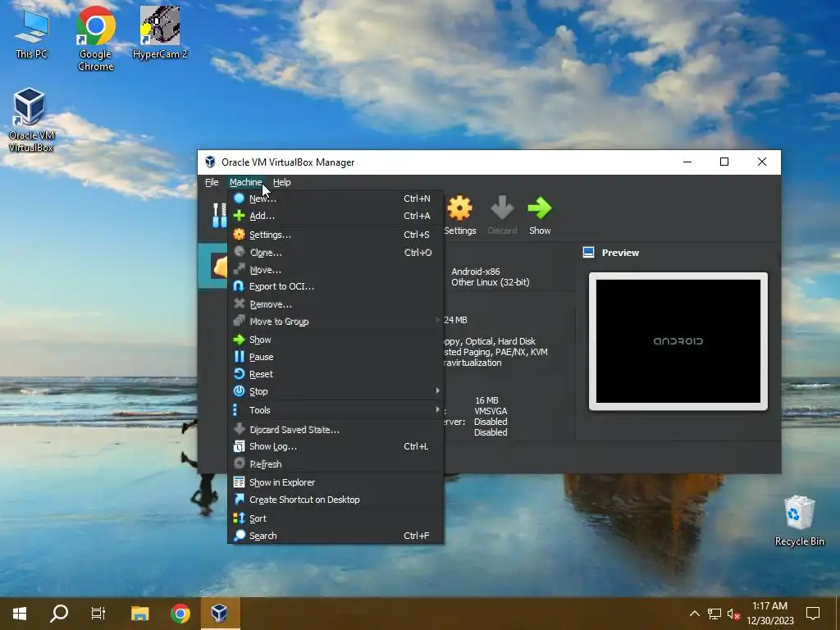
Task: Click the green plus Add icon
Action: click(x=239, y=216)
